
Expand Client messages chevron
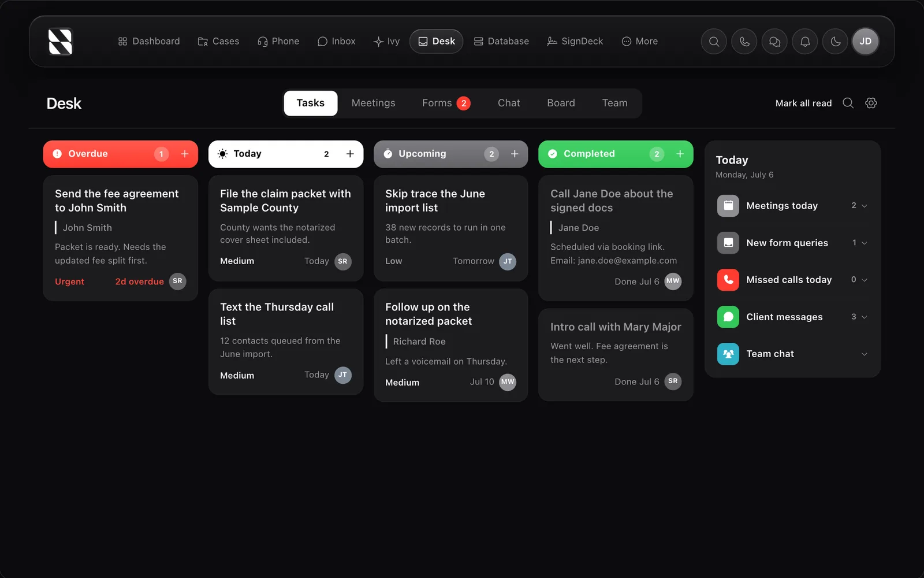tap(865, 317)
